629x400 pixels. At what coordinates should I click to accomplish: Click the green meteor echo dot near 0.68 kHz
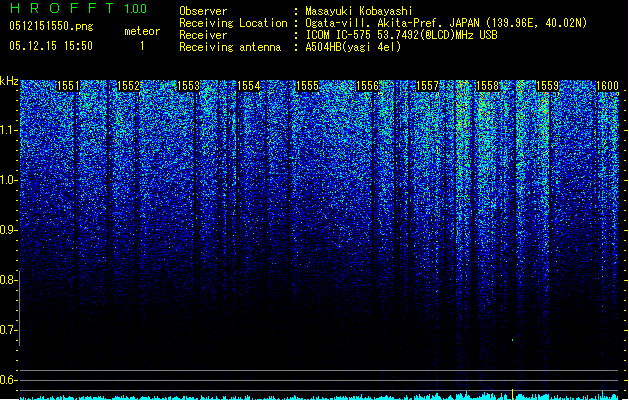[x=512, y=340]
